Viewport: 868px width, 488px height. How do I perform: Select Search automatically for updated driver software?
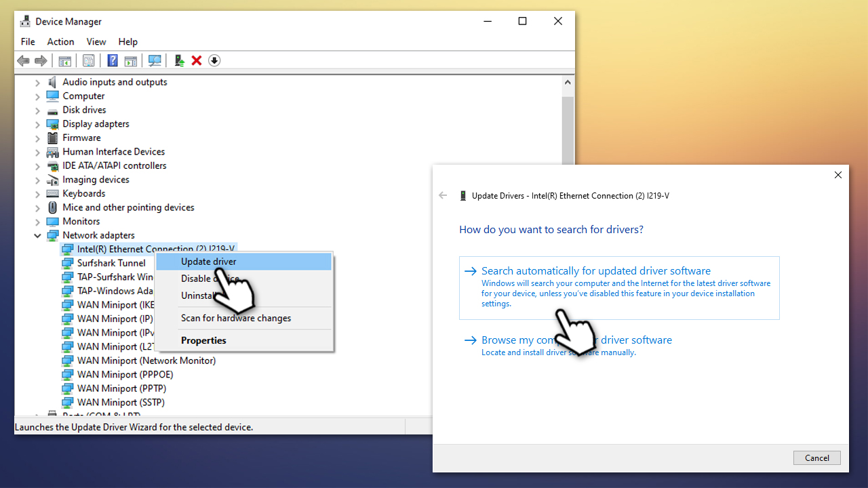[619, 288]
